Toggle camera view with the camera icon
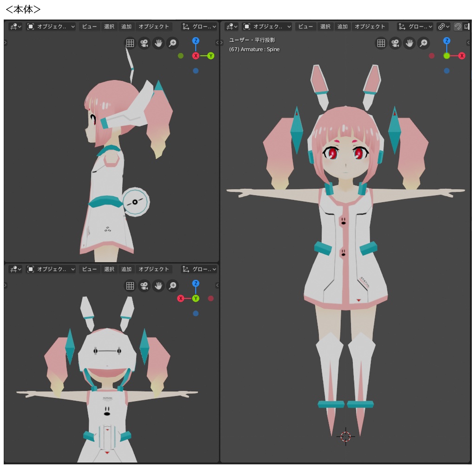476x476 pixels. coord(395,43)
